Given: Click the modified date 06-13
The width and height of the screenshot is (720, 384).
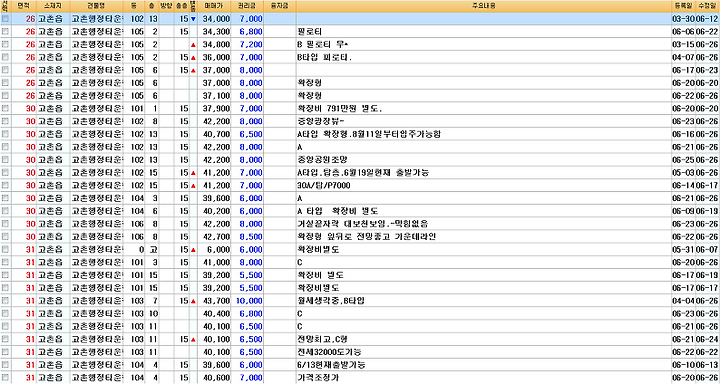Looking at the screenshot, I should tap(706, 365).
